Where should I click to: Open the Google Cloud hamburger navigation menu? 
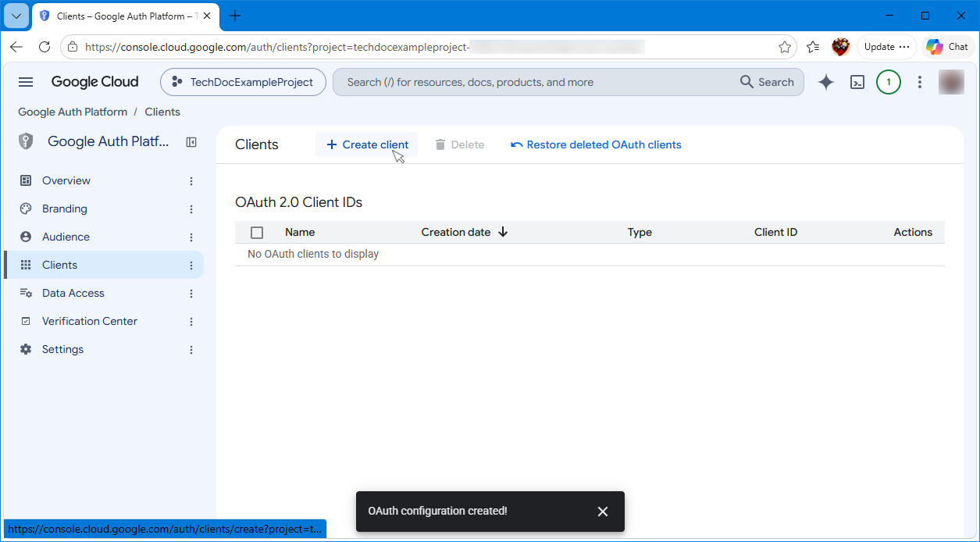pos(26,82)
